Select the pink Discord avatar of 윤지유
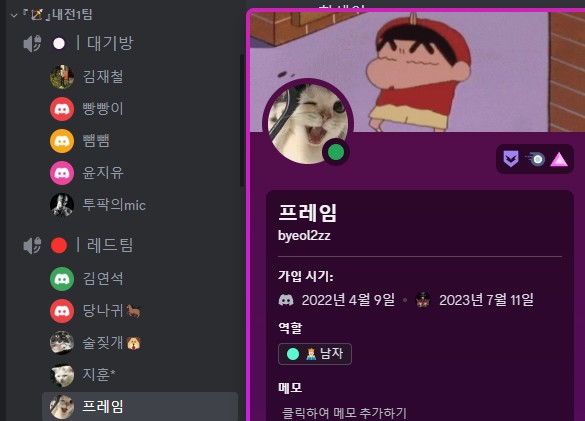The height and width of the screenshot is (421, 585). 62,173
